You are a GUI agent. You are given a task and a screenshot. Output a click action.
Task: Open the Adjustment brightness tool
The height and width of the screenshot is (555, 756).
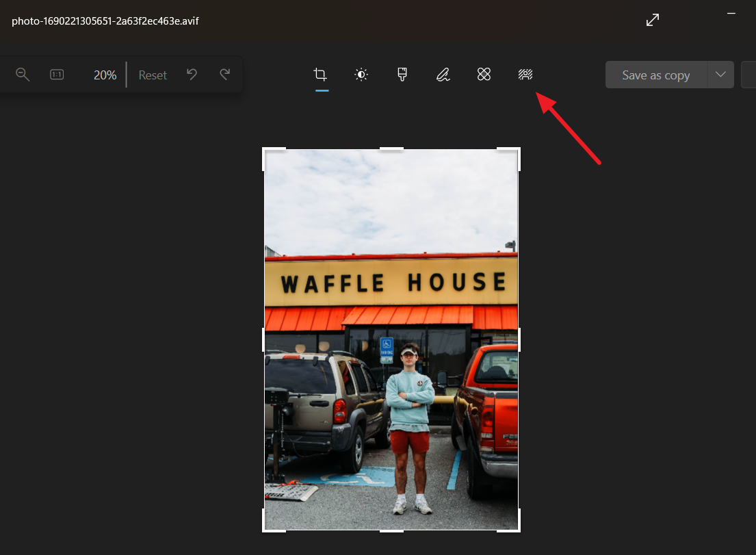(361, 75)
